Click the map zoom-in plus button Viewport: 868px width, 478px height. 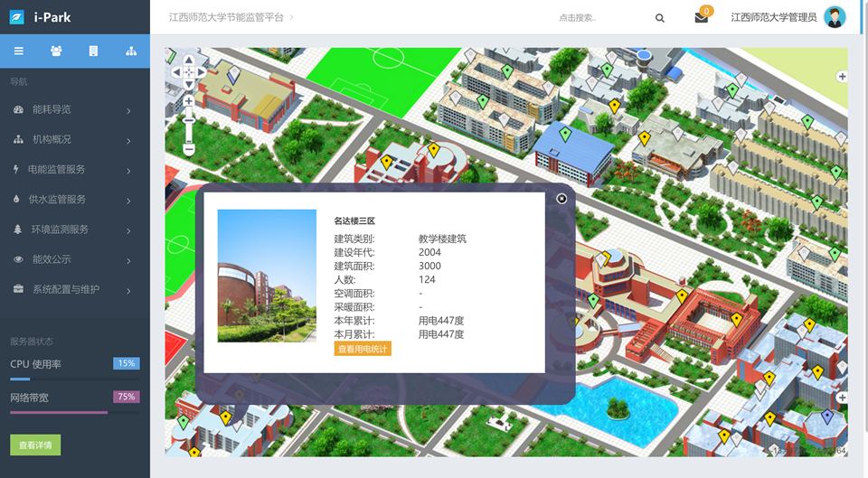[x=189, y=102]
